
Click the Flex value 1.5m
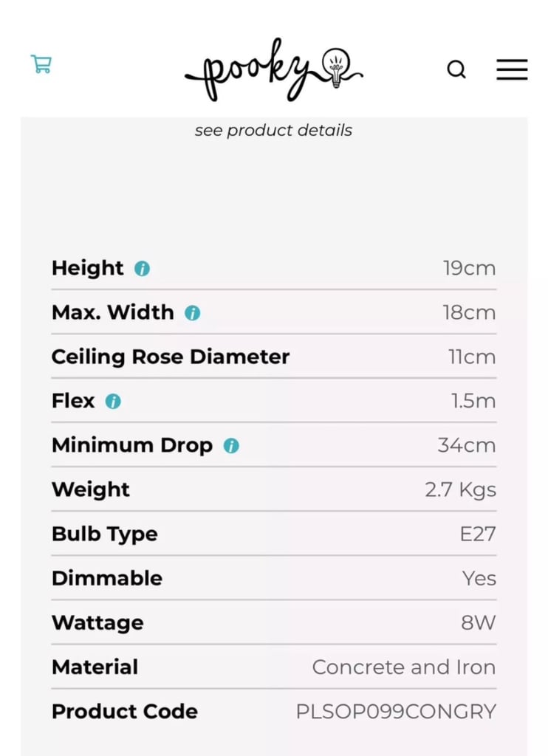coord(473,401)
